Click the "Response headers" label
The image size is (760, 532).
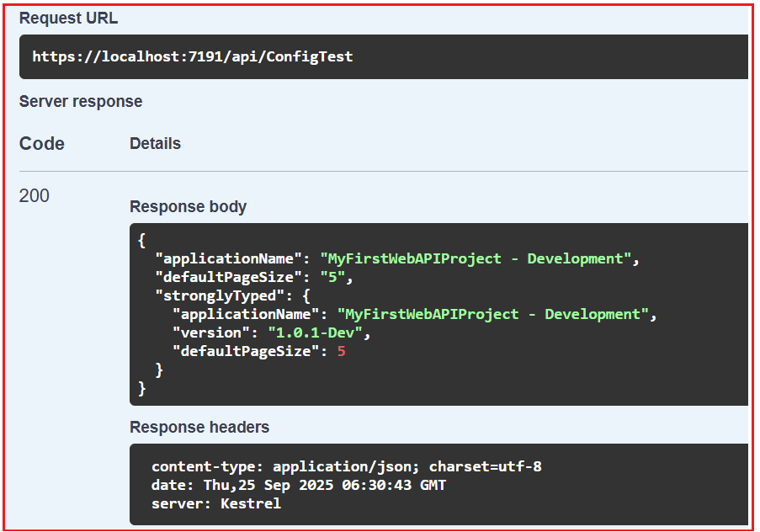coord(199,427)
